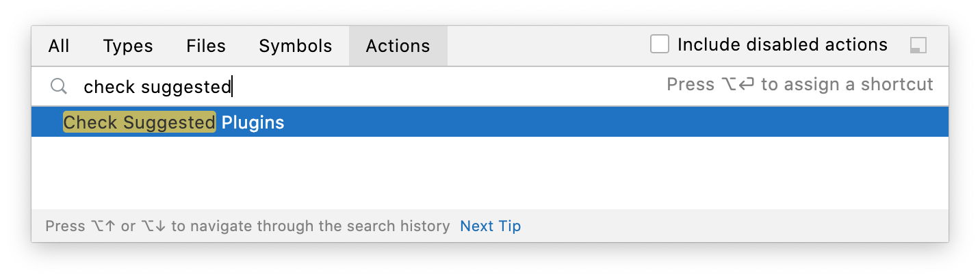The height and width of the screenshot is (279, 980).
Task: Click the highlighted "Check Suggested" match text
Action: pyautogui.click(x=139, y=122)
